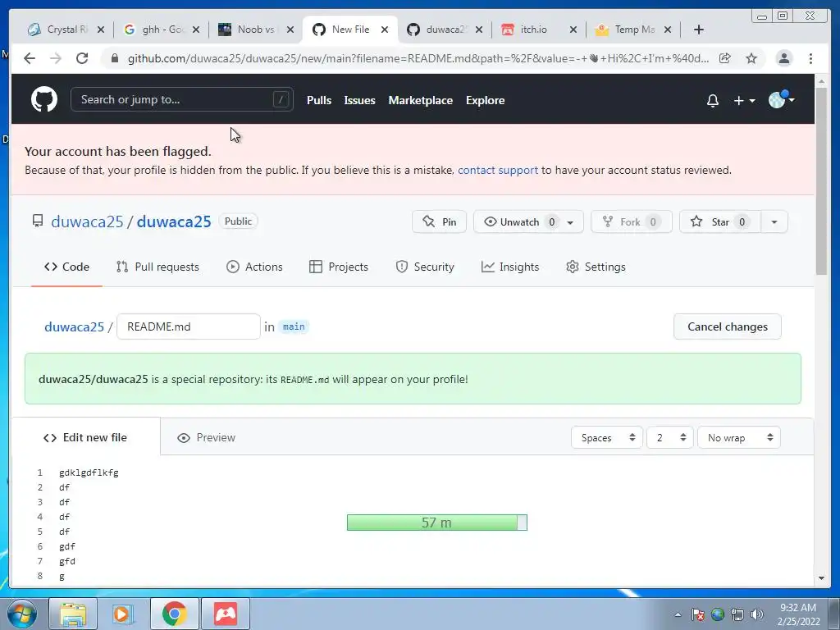Open Marketplace in the header
The height and width of the screenshot is (630, 840).
tap(421, 100)
